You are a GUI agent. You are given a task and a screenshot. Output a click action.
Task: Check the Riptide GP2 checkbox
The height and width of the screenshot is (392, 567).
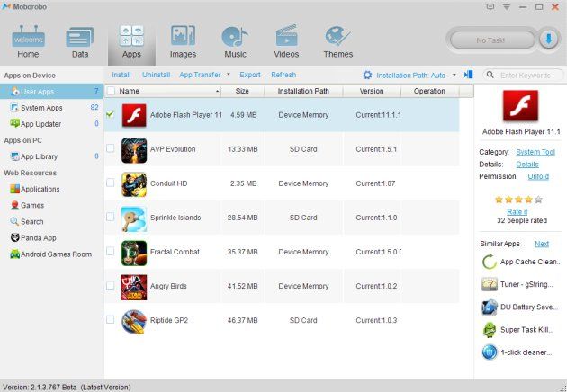tap(111, 319)
